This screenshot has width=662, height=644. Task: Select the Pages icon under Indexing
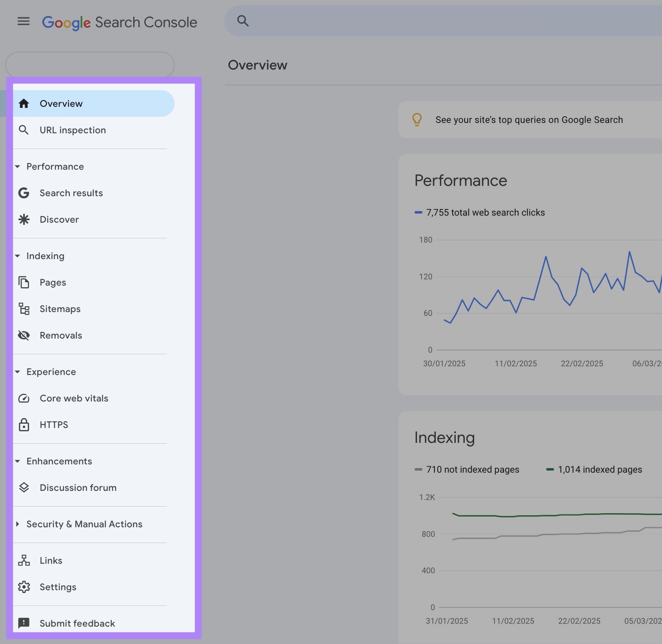coord(24,282)
